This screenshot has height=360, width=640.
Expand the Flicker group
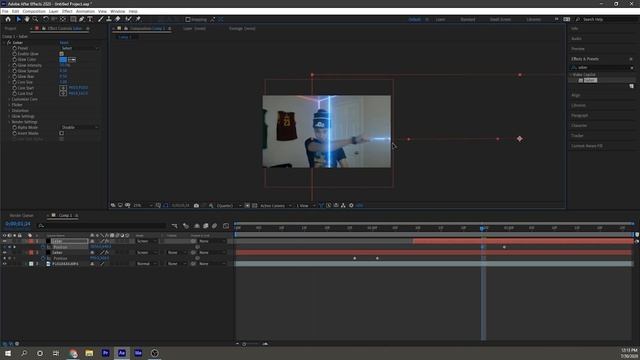[9, 105]
